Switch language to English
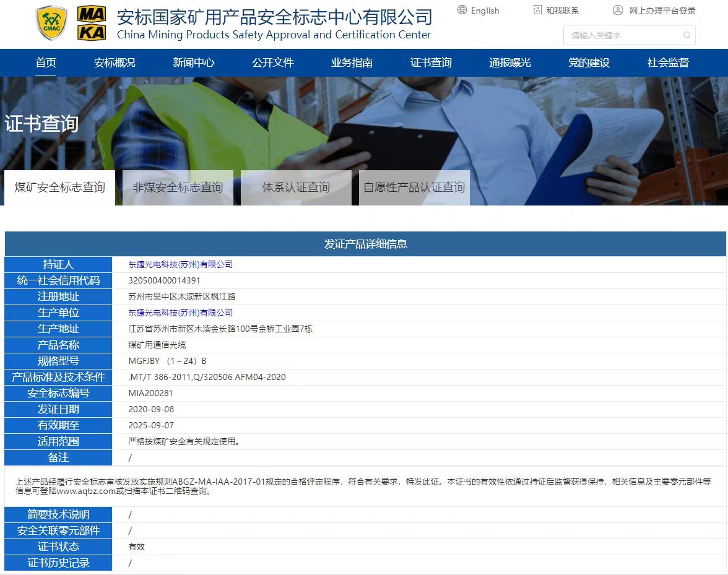 (485, 11)
